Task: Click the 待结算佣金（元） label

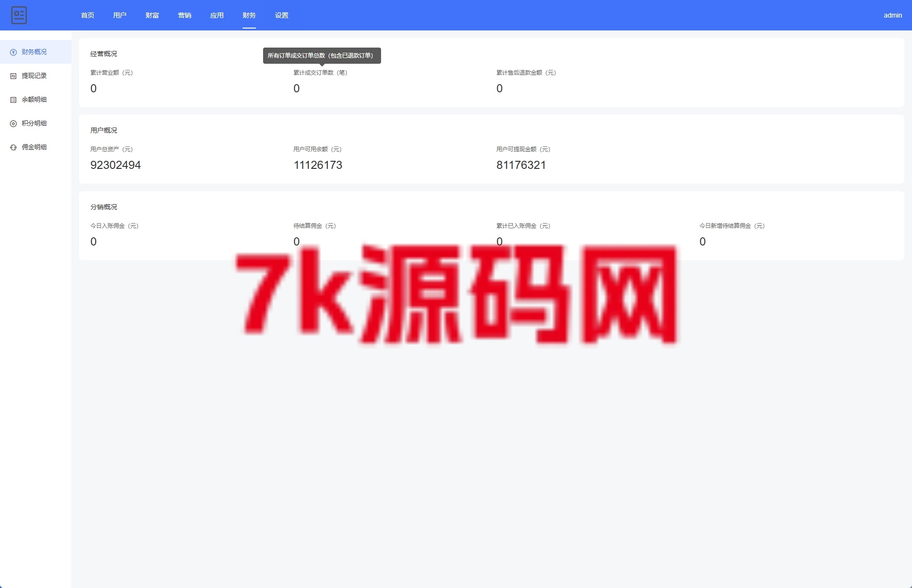Action: 315,226
